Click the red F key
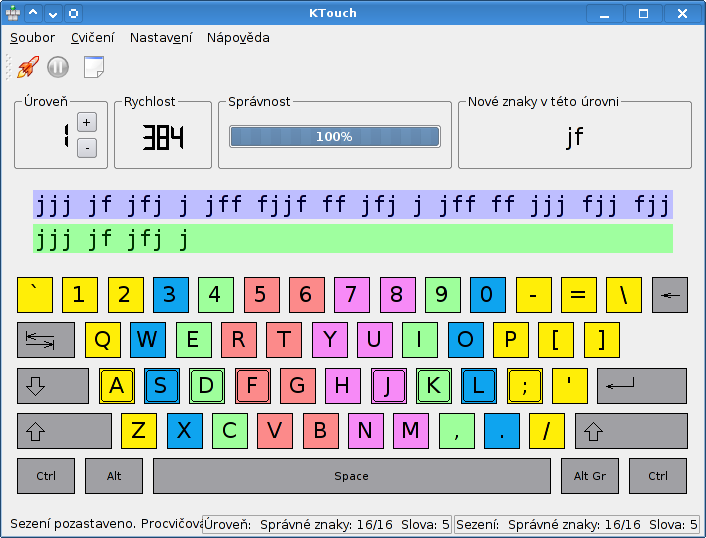 (x=253, y=386)
